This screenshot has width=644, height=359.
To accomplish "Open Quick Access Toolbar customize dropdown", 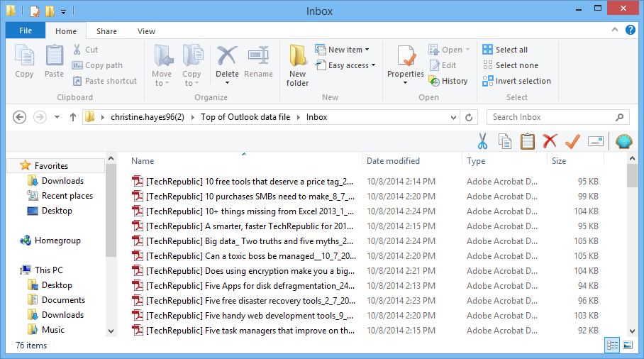I will (63, 11).
